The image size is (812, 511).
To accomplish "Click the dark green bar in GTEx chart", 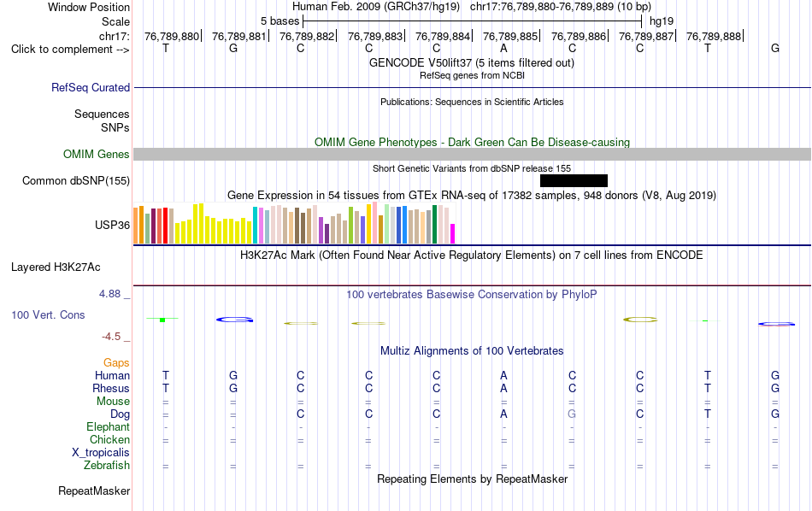I will [x=435, y=224].
